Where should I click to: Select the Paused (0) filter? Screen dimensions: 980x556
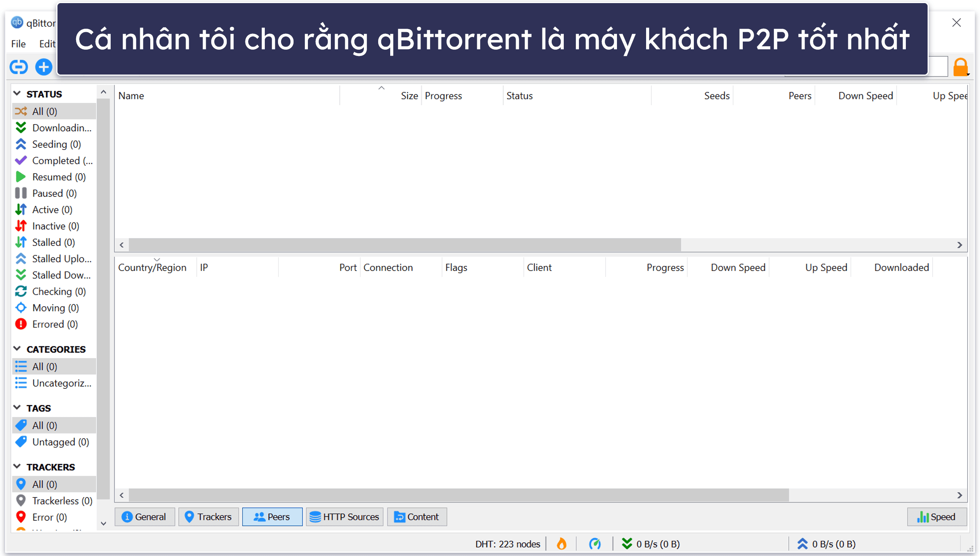tap(54, 193)
